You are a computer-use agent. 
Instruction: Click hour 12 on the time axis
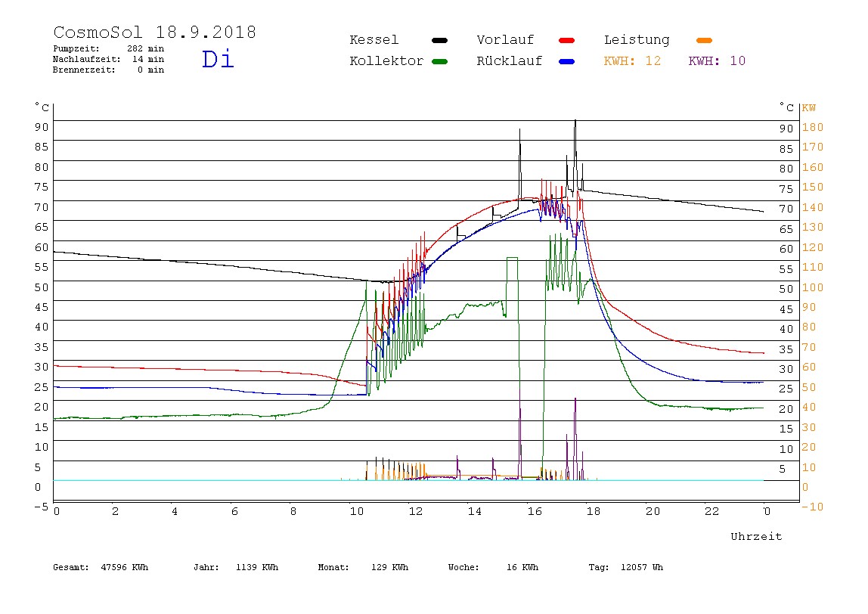(x=415, y=511)
